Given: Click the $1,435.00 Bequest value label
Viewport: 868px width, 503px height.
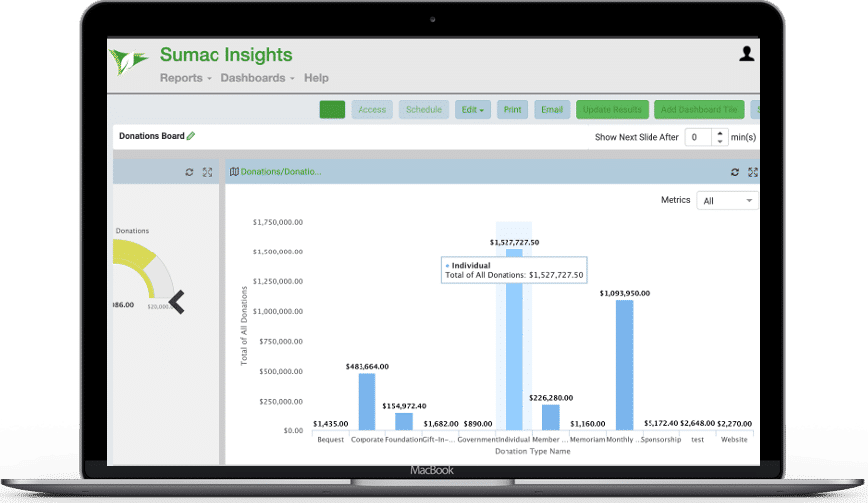Looking at the screenshot, I should (331, 424).
